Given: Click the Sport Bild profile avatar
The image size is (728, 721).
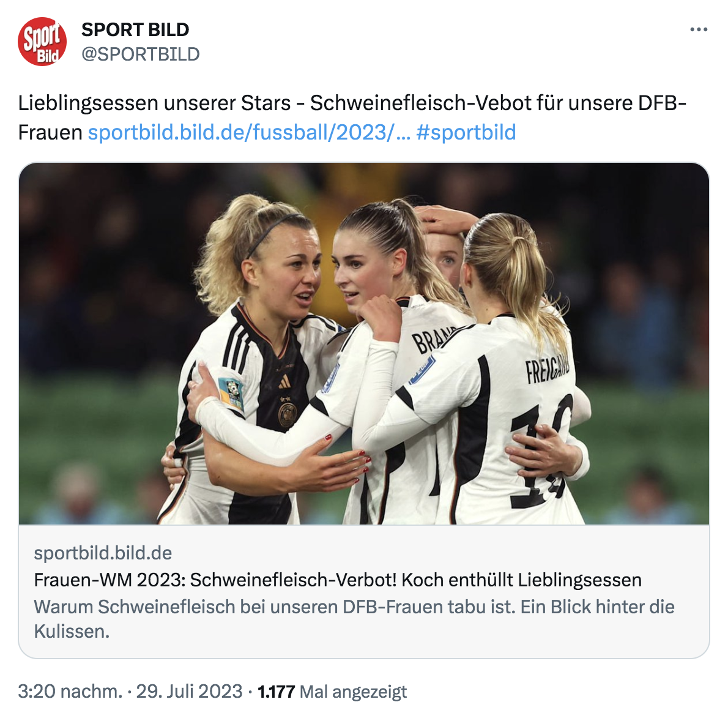Looking at the screenshot, I should pyautogui.click(x=42, y=42).
